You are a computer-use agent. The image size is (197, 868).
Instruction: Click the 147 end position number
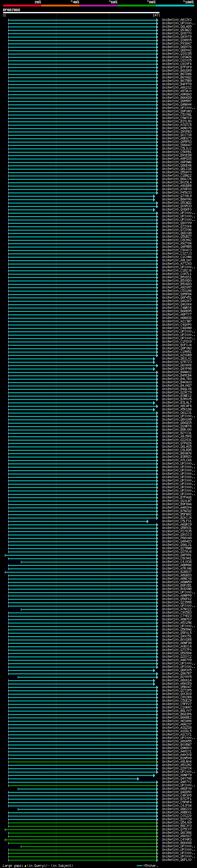155,15
